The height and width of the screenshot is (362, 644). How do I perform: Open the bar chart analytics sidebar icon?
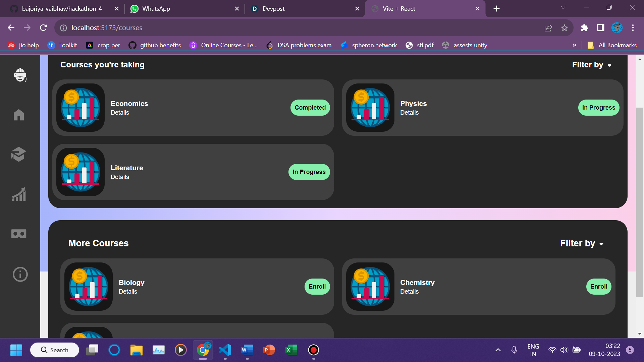click(19, 194)
